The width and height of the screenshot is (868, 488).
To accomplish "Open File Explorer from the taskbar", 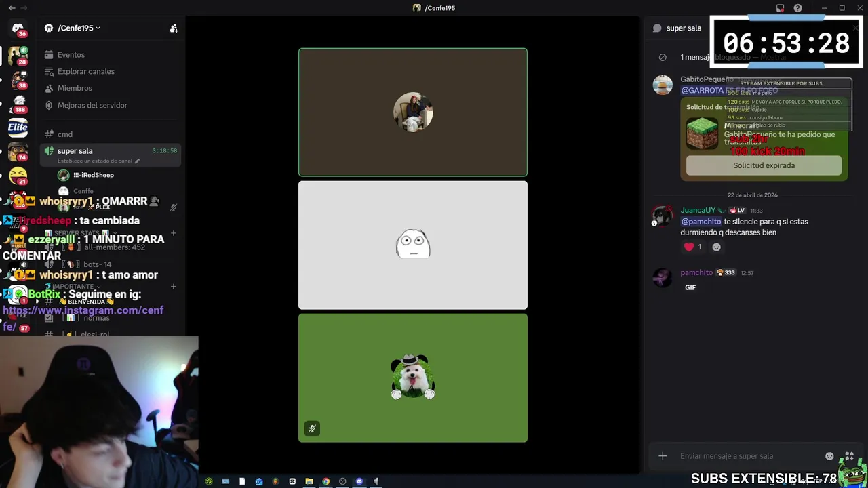I will click(x=309, y=481).
